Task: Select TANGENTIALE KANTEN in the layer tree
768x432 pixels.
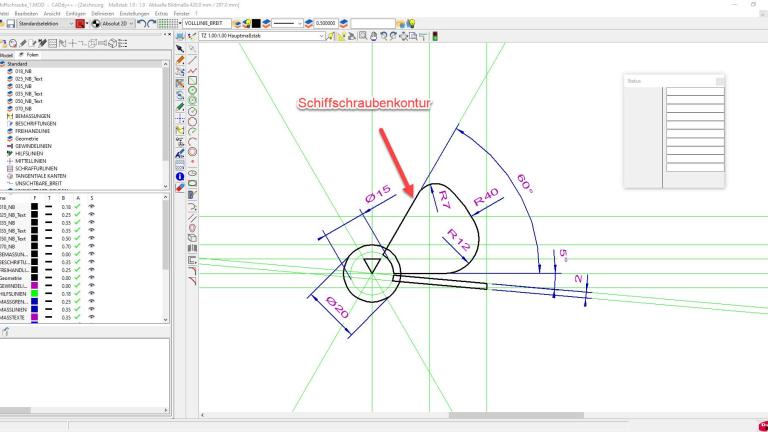Action: coord(40,176)
